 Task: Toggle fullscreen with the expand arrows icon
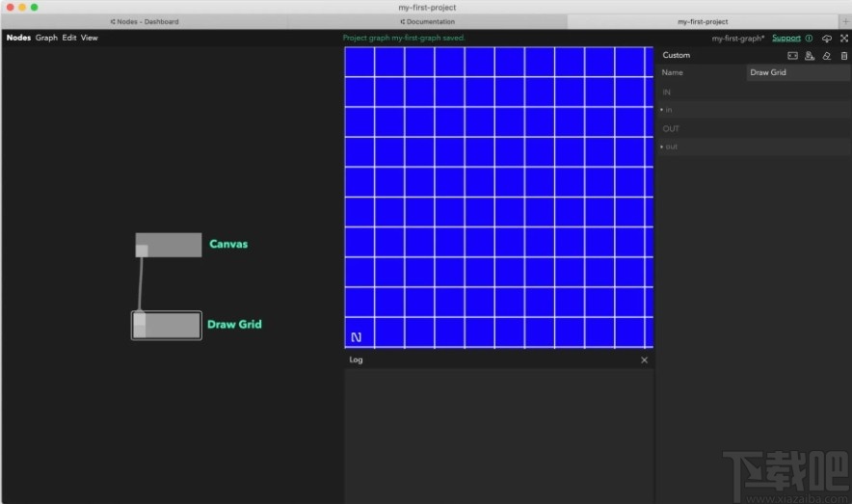point(844,38)
